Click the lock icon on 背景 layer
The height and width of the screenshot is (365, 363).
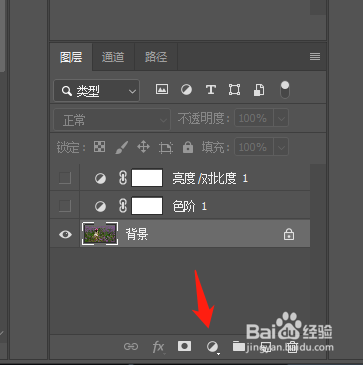pos(289,235)
